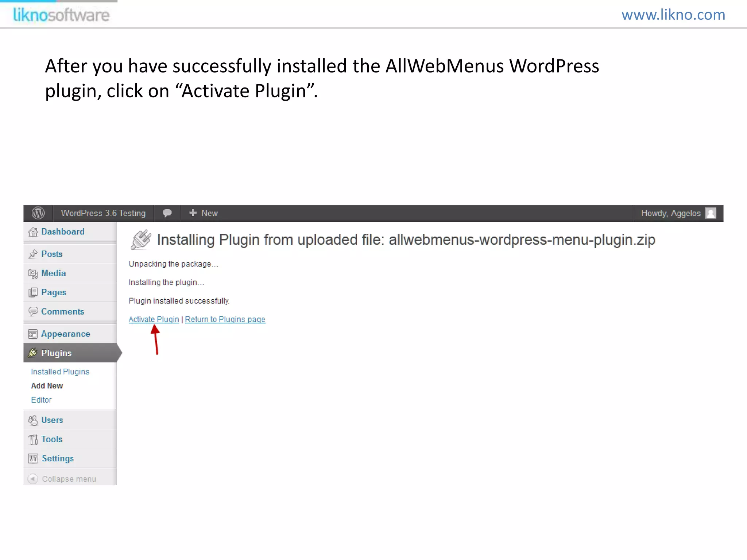
Task: Click the Installing Plugin page heading
Action: click(406, 240)
